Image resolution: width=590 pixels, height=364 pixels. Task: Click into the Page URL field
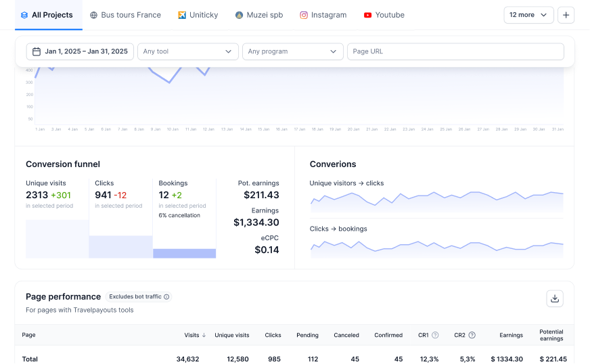click(x=455, y=51)
